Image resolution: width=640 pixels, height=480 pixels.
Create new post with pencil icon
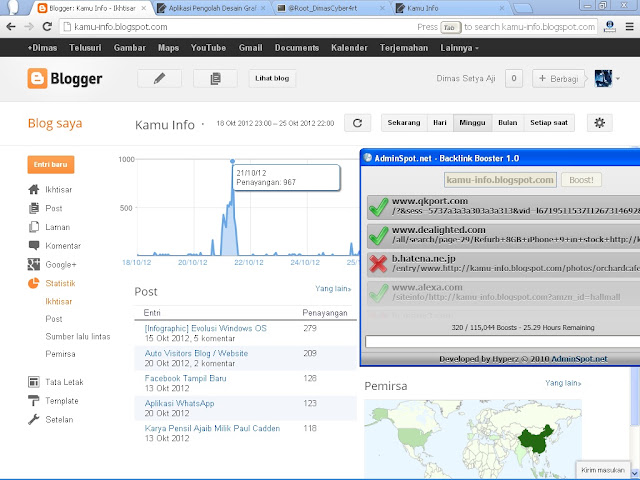coord(159,78)
